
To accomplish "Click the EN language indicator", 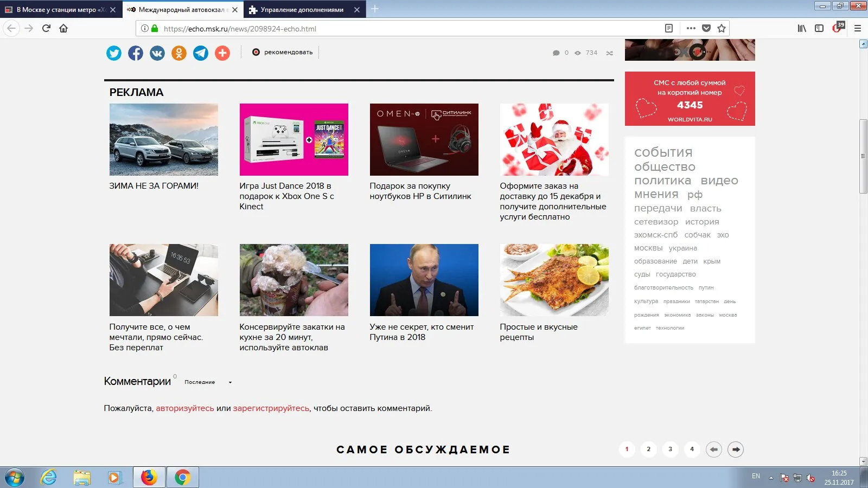I will 756,476.
